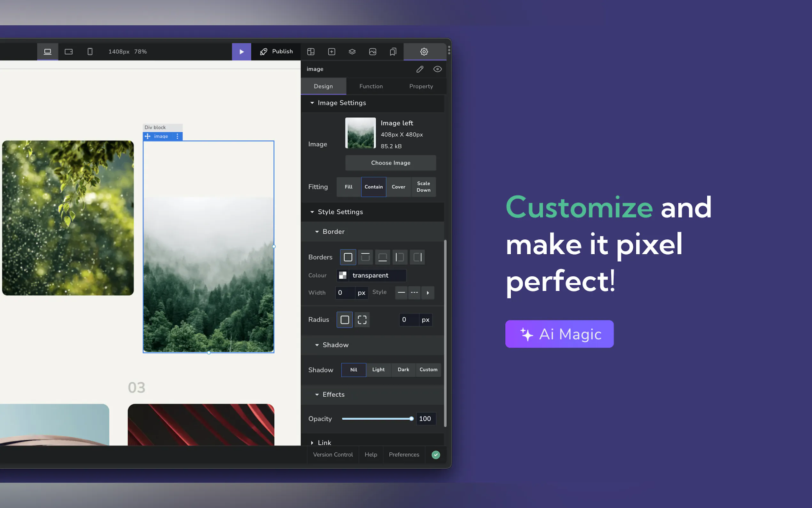
Task: Switch to the Function tab
Action: (371, 86)
